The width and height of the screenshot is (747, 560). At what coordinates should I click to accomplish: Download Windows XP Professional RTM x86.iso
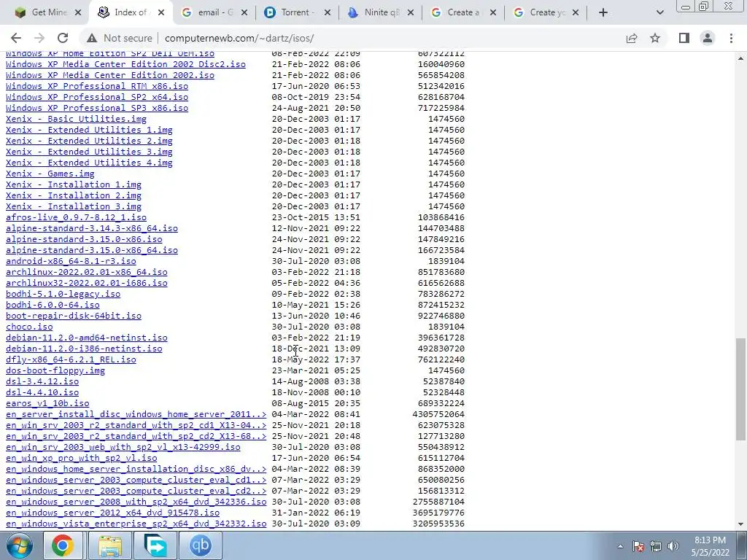[x=97, y=86]
